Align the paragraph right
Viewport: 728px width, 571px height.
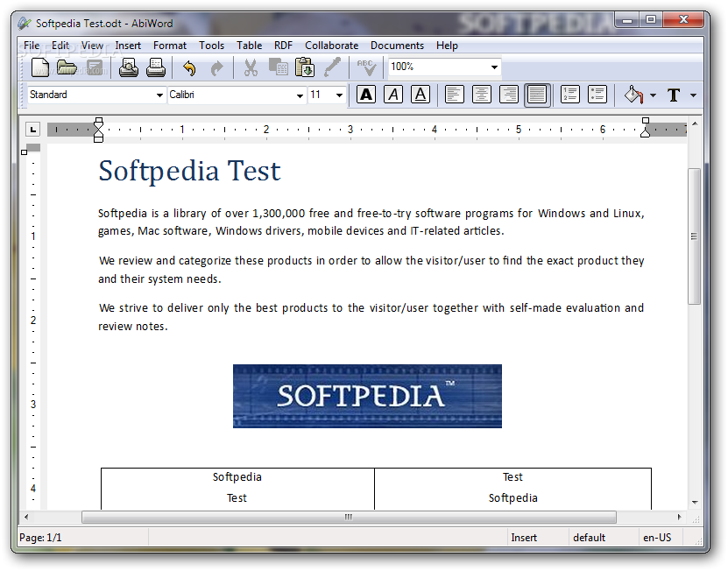click(509, 95)
